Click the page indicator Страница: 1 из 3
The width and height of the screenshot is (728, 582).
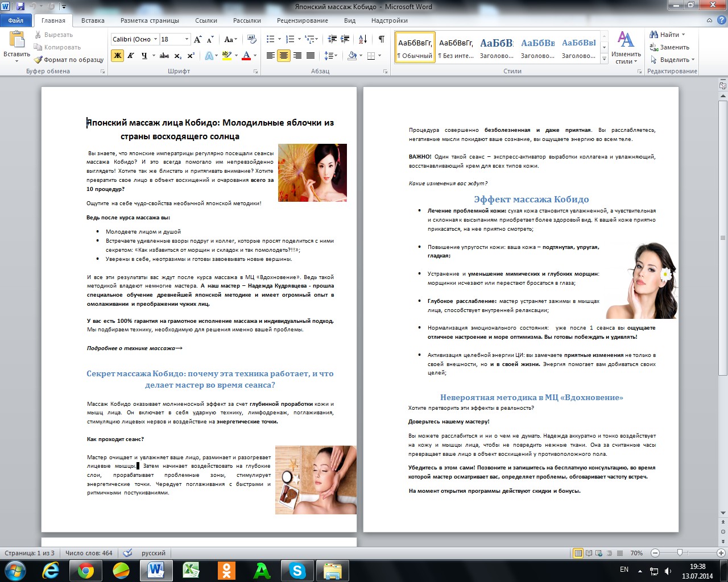(30, 553)
